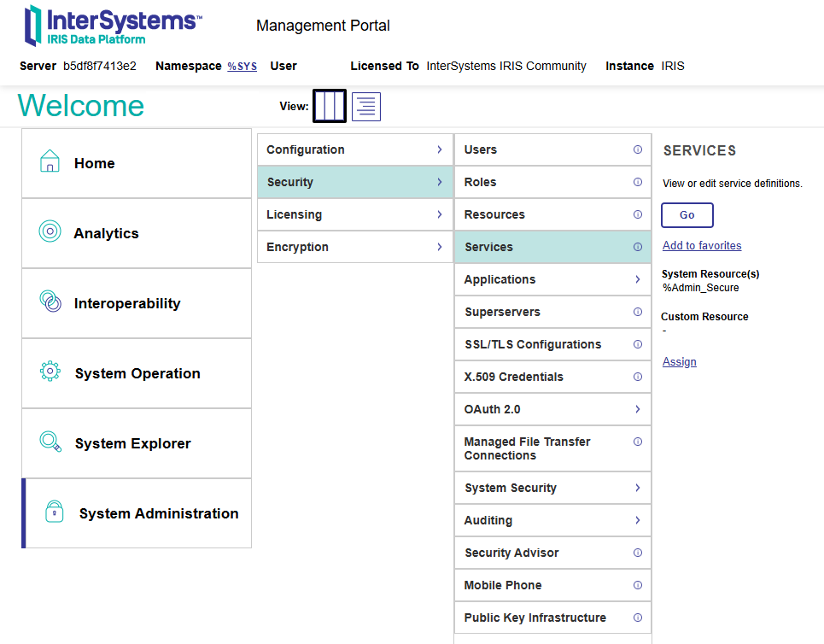
Task: Click the Add to favorites link
Action: (x=701, y=245)
